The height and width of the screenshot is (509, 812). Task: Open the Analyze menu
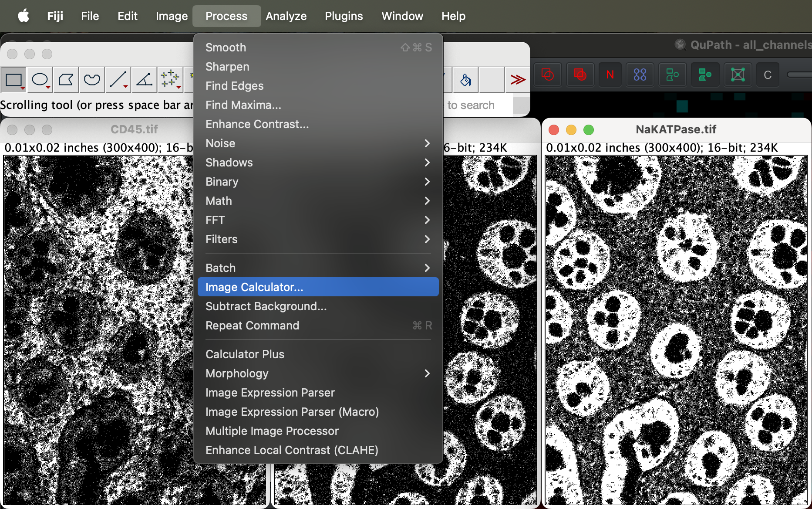click(286, 16)
